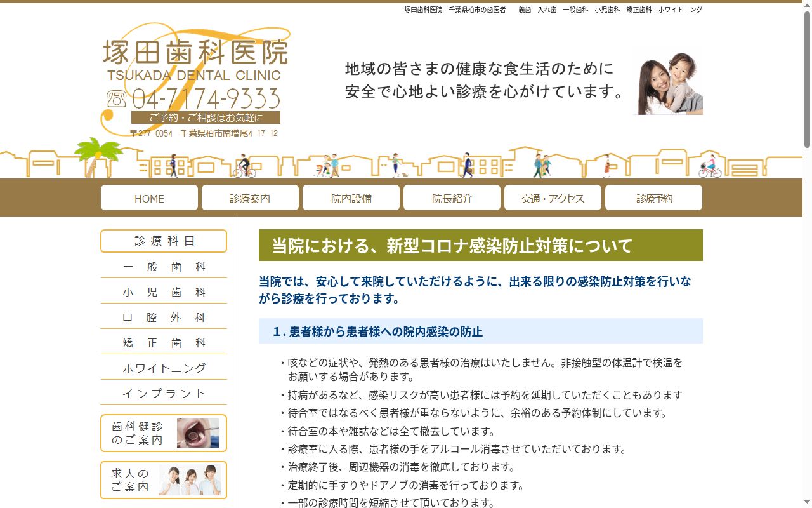Viewport: 812px width, 508px height.
Task: Click the page's vertical scrollbar thumb
Action: pos(807,79)
